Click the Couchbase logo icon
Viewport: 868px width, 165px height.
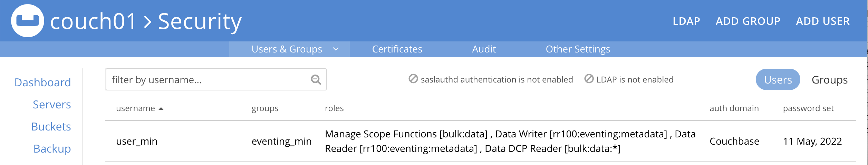click(x=28, y=21)
